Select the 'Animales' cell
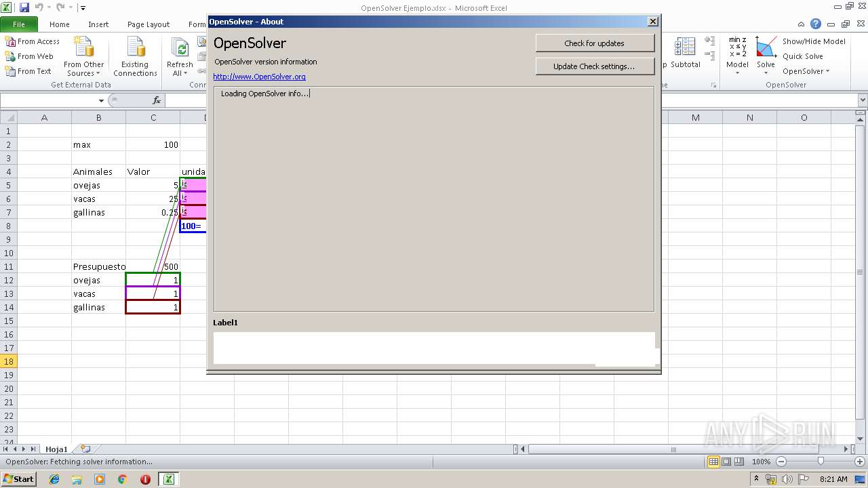Screen dimensions: 868x488 point(98,171)
